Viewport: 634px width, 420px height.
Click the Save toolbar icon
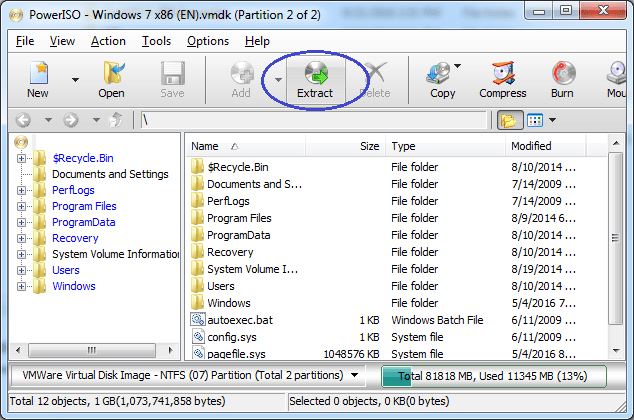tap(173, 73)
